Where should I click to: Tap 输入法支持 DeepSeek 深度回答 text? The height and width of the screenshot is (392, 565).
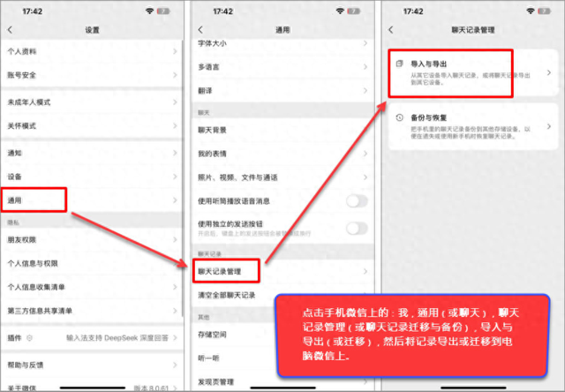click(x=117, y=338)
